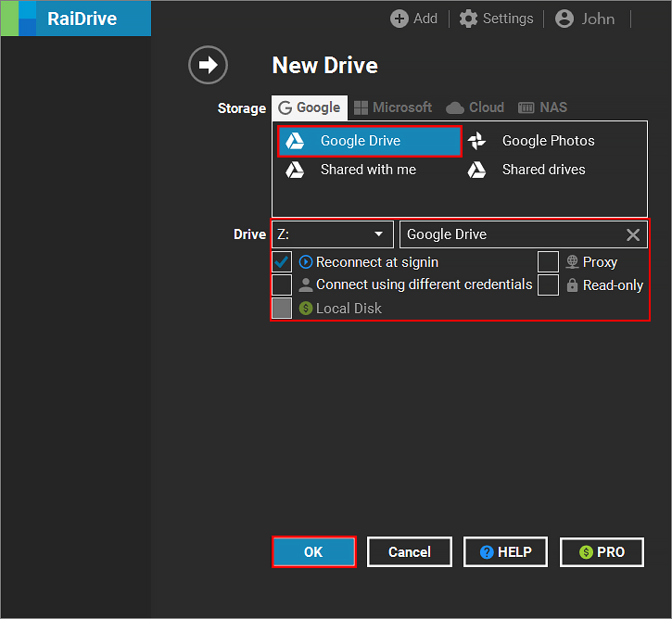
Task: Switch to the Google storage tab
Action: pos(310,107)
